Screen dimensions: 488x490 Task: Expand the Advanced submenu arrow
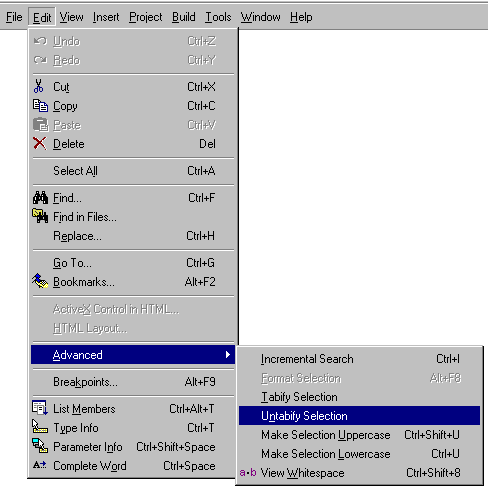(x=228, y=354)
